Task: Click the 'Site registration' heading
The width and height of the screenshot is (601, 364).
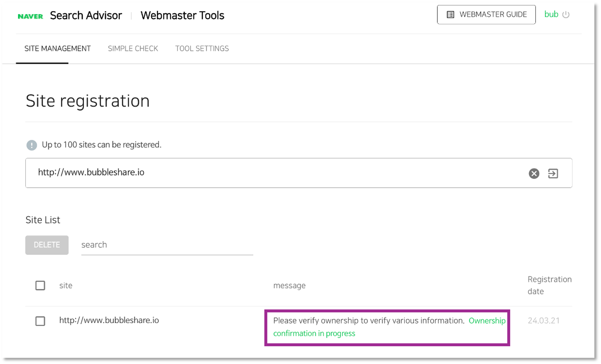Action: [88, 101]
